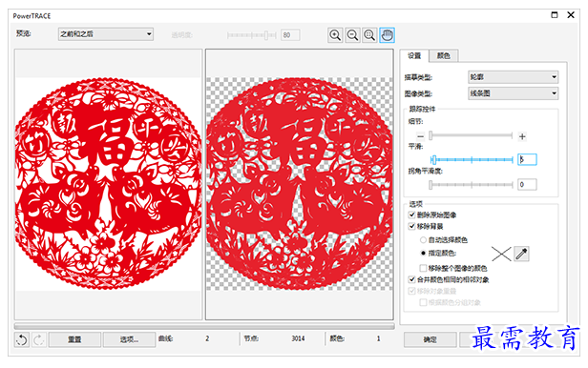Toggle 合并颜色相同的相邻对象 checkbox
This screenshot has height=368, width=588.
point(411,279)
